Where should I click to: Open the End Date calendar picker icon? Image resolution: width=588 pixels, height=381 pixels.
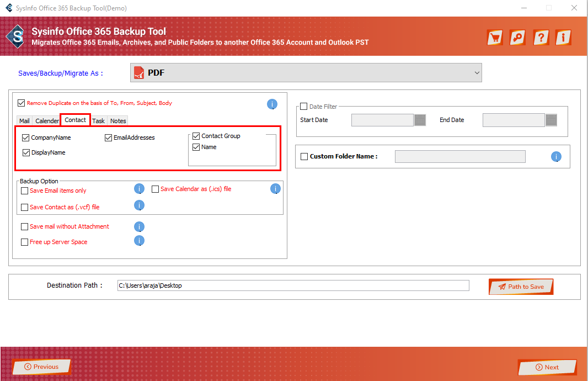pos(551,120)
